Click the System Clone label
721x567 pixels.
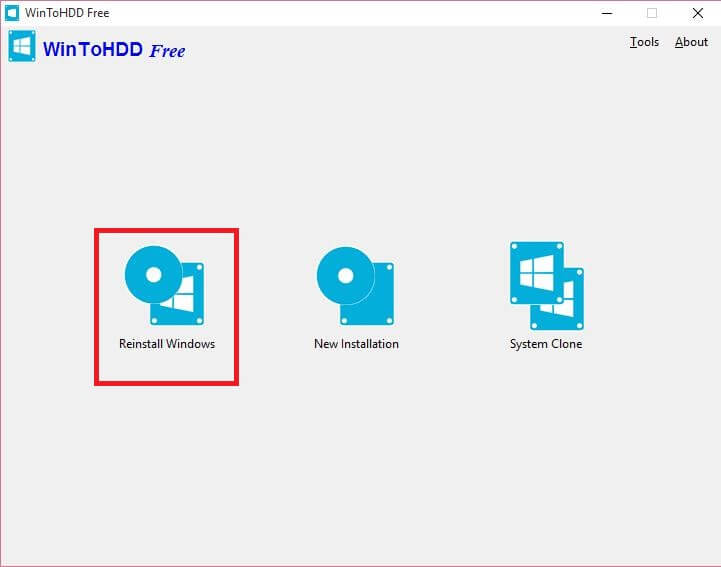[546, 344]
